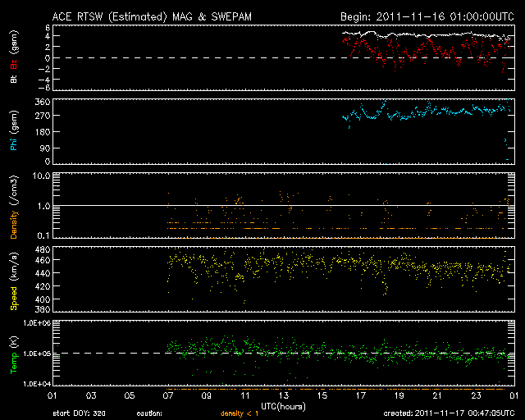Click the 10.0 tick on the Density axis
525x420 pixels.
41,176
